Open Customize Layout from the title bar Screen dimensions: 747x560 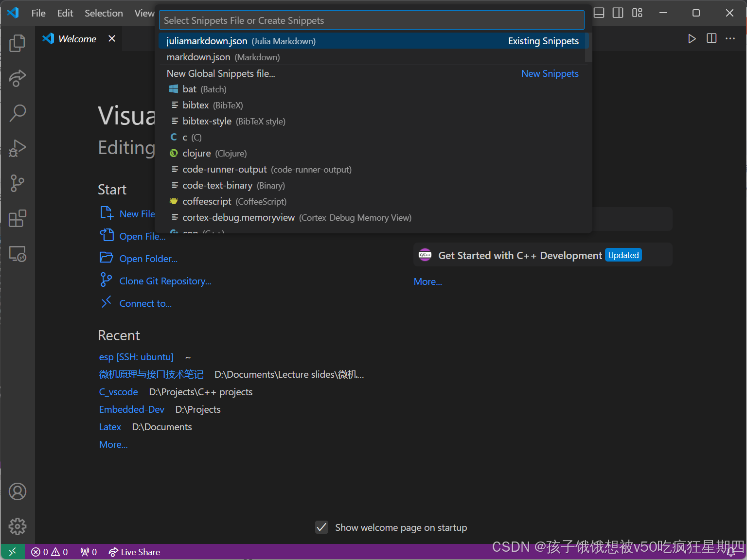[637, 13]
